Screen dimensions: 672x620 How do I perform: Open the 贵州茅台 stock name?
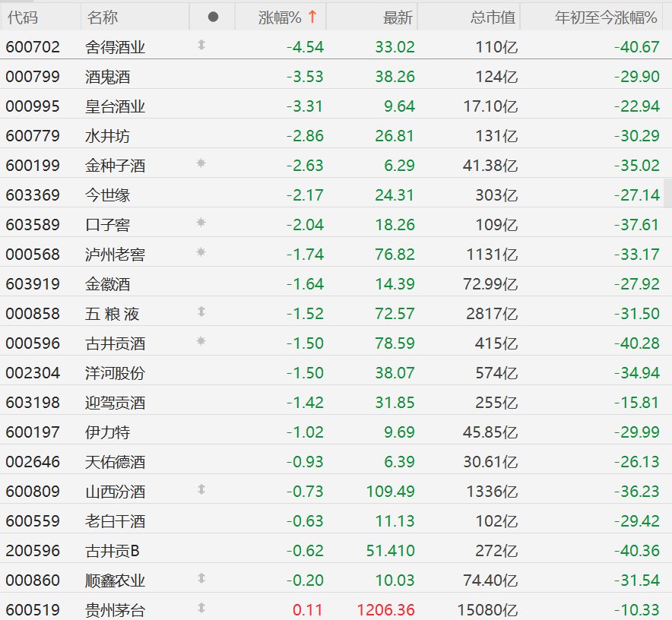pyautogui.click(x=115, y=609)
